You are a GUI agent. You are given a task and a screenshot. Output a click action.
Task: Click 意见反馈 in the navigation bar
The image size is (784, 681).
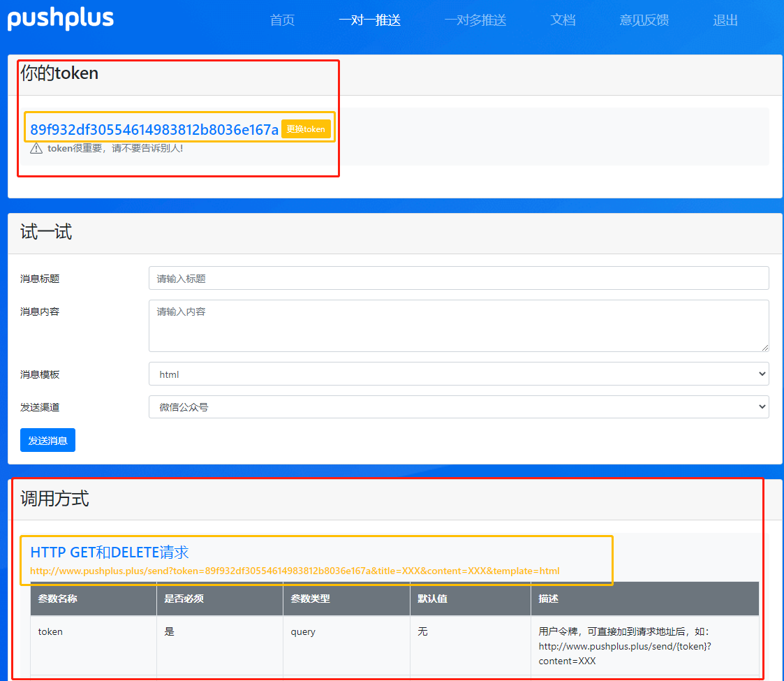pyautogui.click(x=642, y=20)
